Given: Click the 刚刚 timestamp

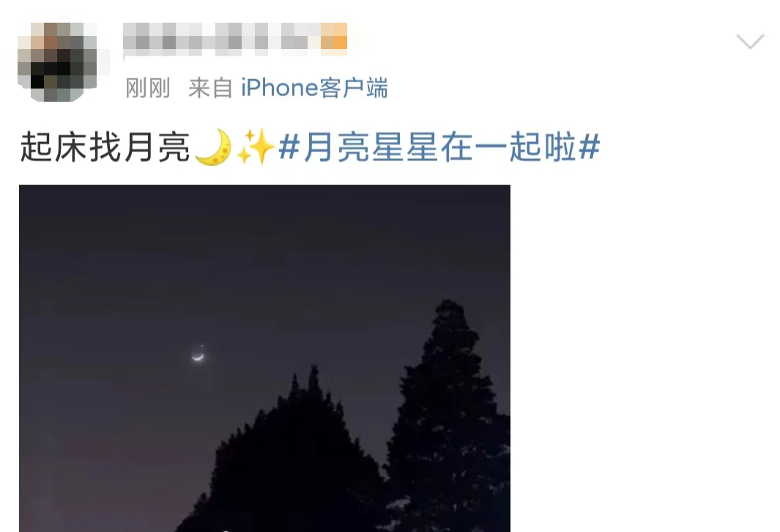Looking at the screenshot, I should pos(148,88).
